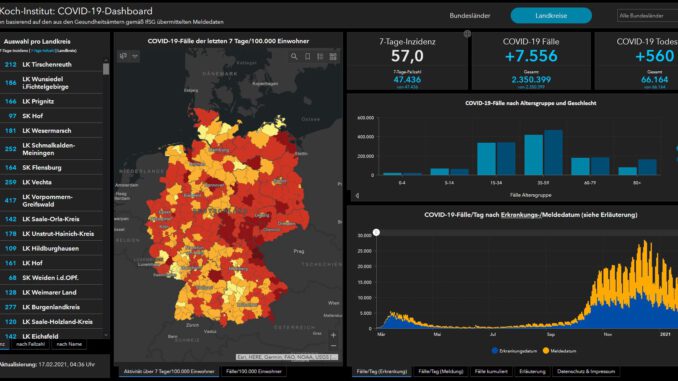Open the Erläuterung tab
Image resolution: width=678 pixels, height=381 pixels.
532,371
